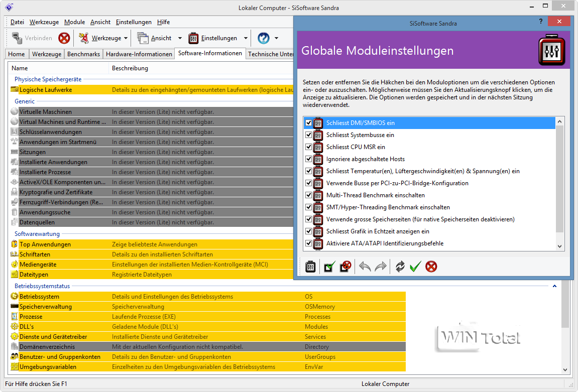The image size is (578, 392).
Task: Click the Beschreibung column header
Action: 130,68
